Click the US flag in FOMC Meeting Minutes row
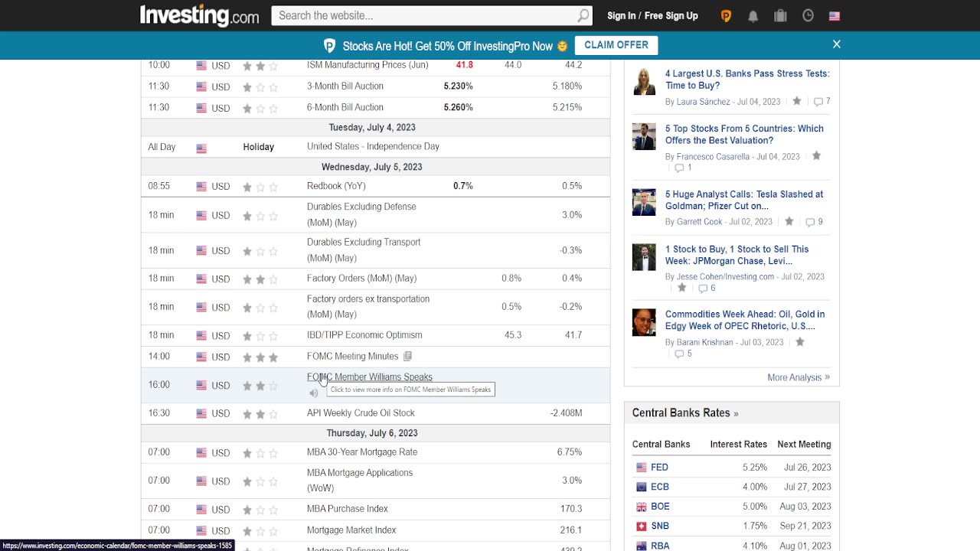Viewport: 980px width, 551px height. (201, 357)
